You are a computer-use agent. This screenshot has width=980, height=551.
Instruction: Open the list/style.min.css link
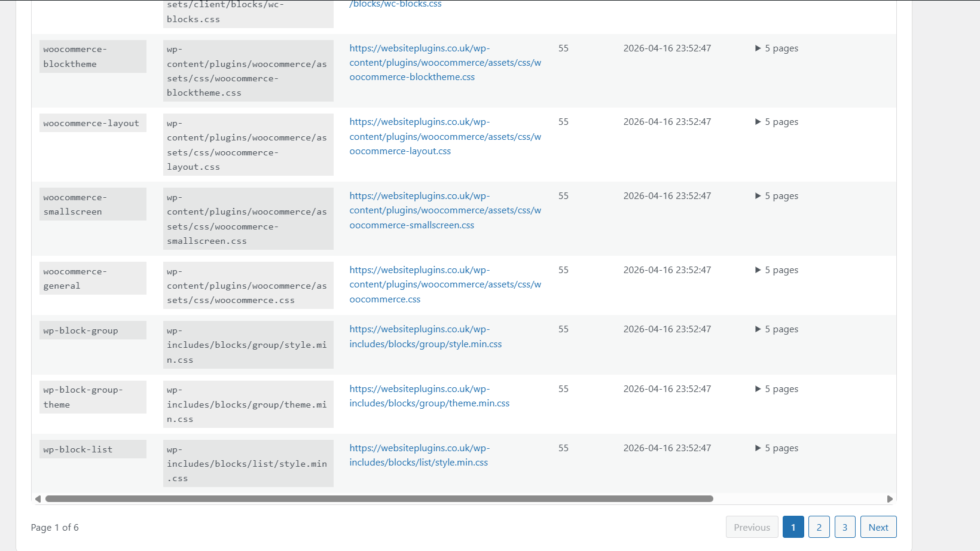(x=419, y=455)
